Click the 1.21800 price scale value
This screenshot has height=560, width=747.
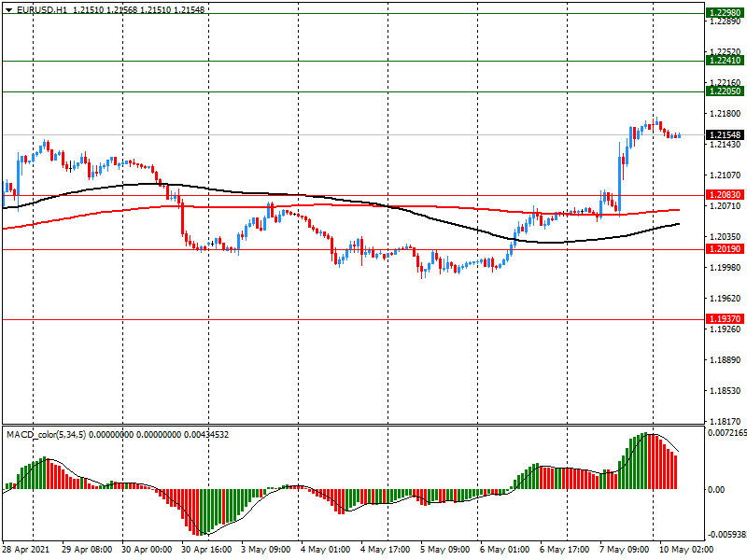(x=726, y=114)
